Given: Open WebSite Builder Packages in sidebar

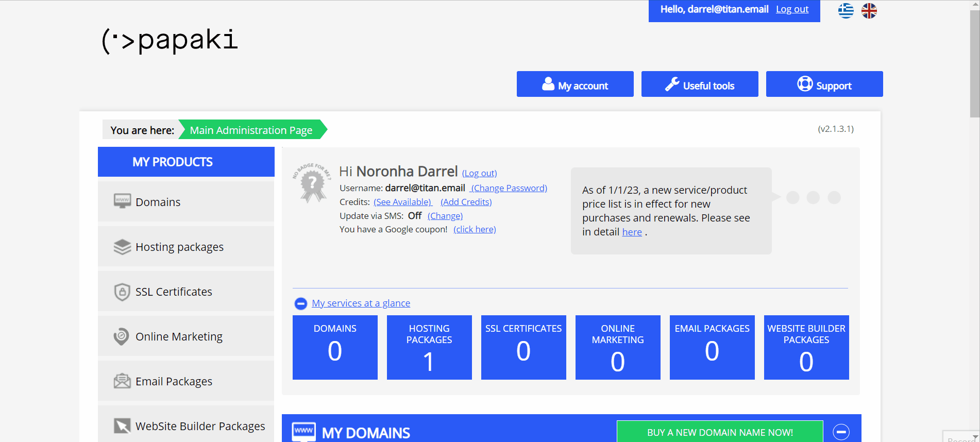Looking at the screenshot, I should coord(186,424).
